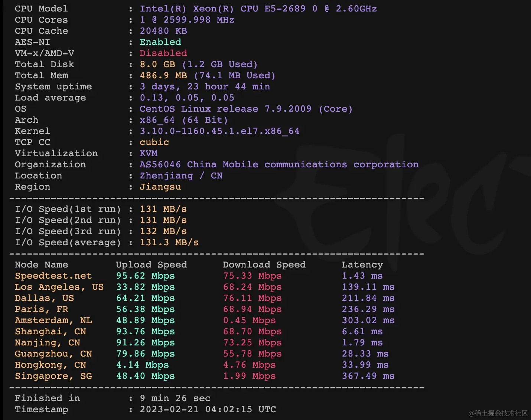Click Amsterdam upload speed 48.89 Mbps
The image size is (531, 420).
click(x=145, y=320)
